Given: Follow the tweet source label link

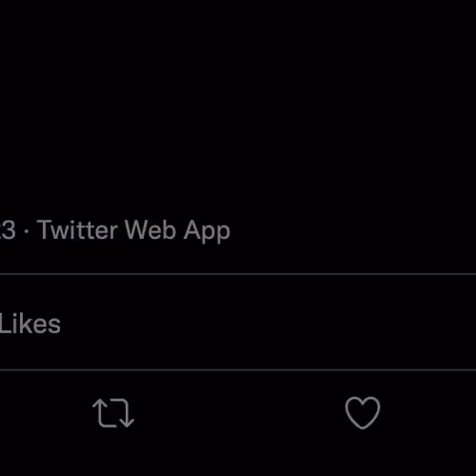Looking at the screenshot, I should [x=133, y=230].
